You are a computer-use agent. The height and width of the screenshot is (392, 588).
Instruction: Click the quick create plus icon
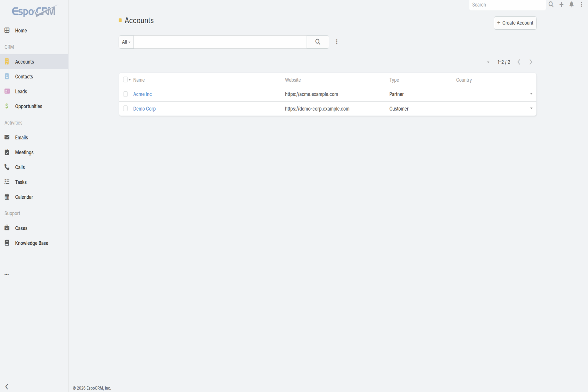[561, 5]
